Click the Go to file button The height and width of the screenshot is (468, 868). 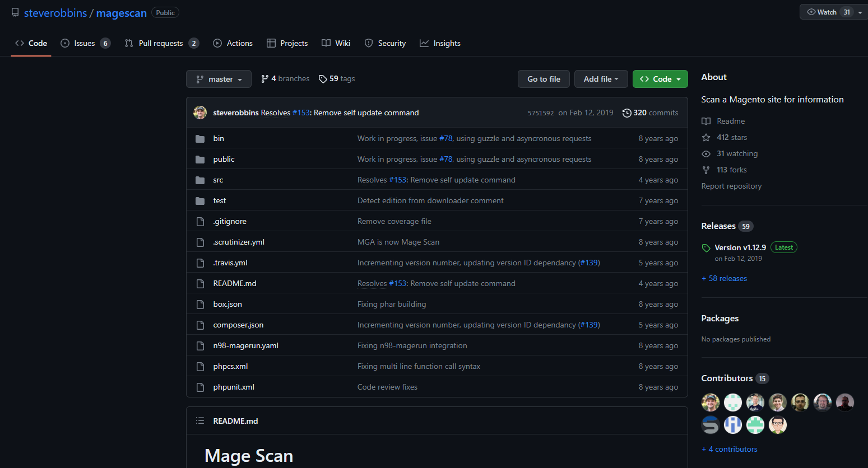544,79
